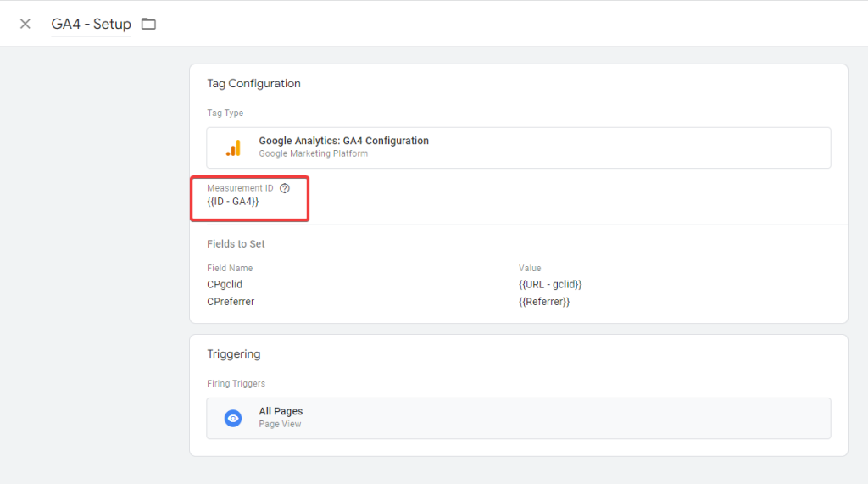Click the {{ID - GA4}} measurement ID value
This screenshot has width=868, height=484.
[x=233, y=202]
